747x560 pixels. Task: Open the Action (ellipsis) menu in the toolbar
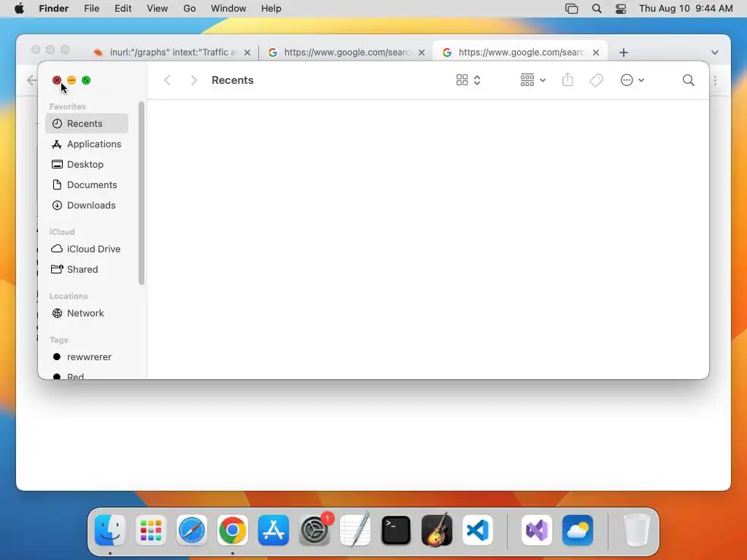click(x=632, y=80)
